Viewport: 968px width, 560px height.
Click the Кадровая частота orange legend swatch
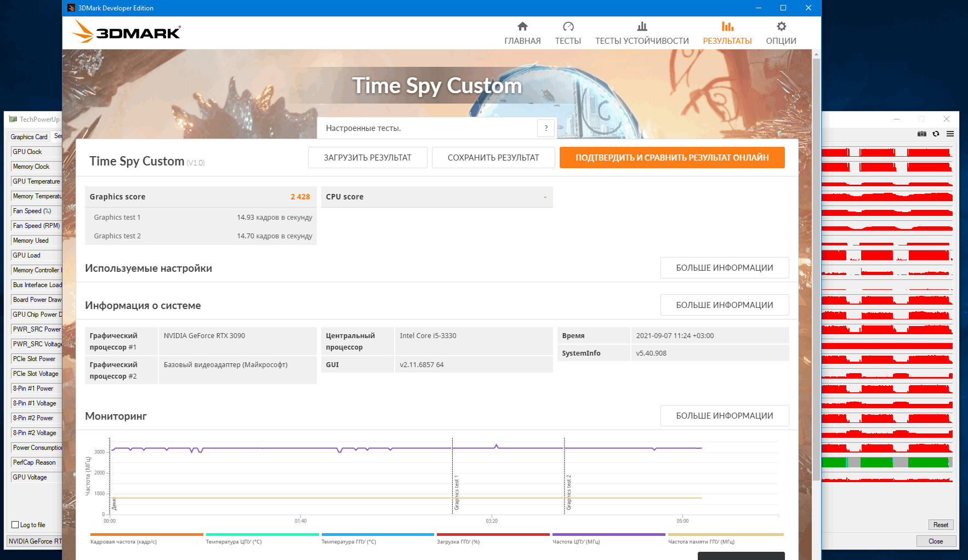click(x=146, y=534)
